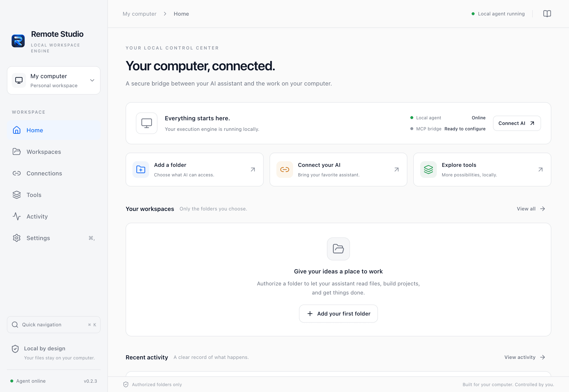
Task: Open Settings in the sidebar
Action: pyautogui.click(x=54, y=238)
